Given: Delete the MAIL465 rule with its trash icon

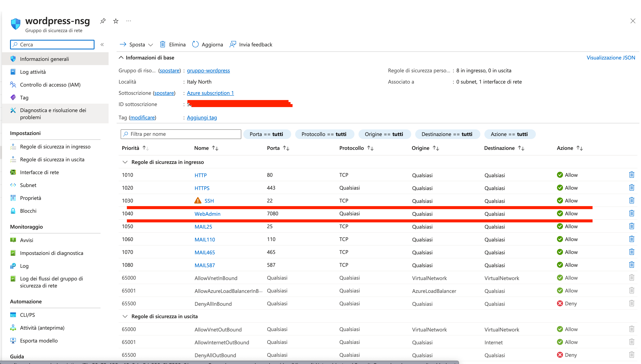Looking at the screenshot, I should [x=632, y=252].
